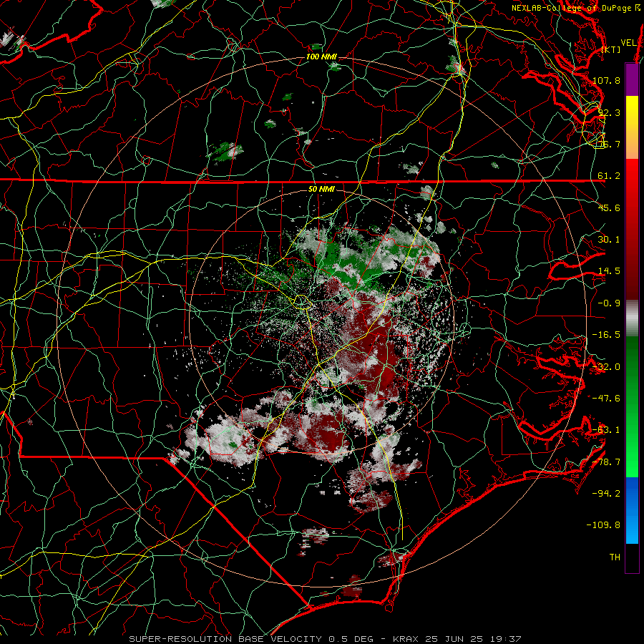
Task: Click the TH threshold label
Action: point(615,557)
